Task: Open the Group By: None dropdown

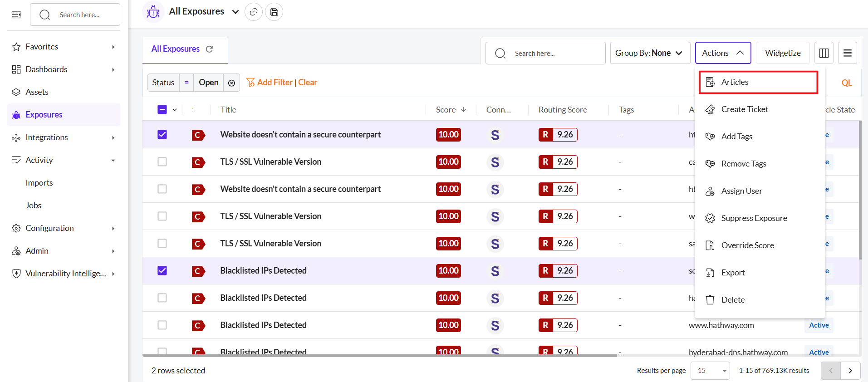Action: (650, 53)
